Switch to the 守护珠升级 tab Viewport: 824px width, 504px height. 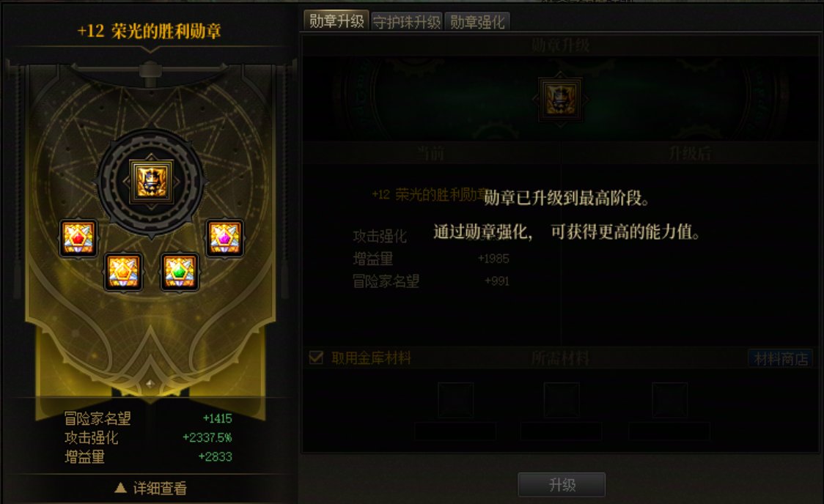(407, 22)
